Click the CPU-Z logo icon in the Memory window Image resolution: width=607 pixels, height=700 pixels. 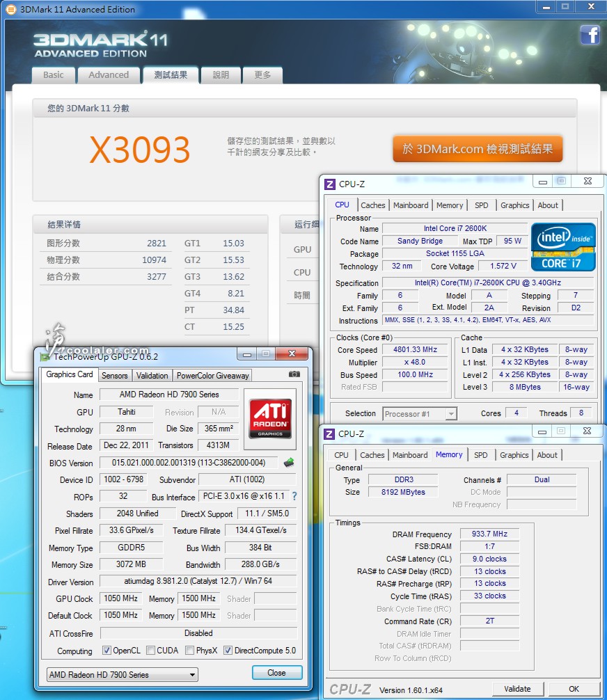tap(329, 434)
